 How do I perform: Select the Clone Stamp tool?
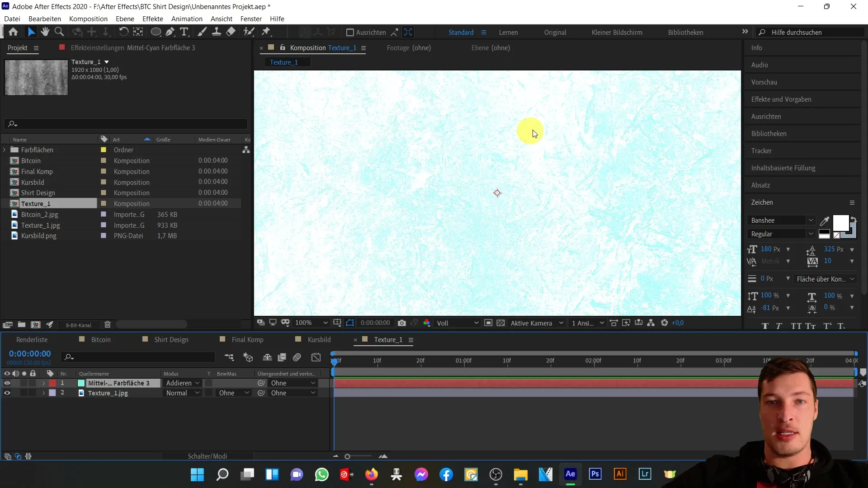[x=217, y=32]
